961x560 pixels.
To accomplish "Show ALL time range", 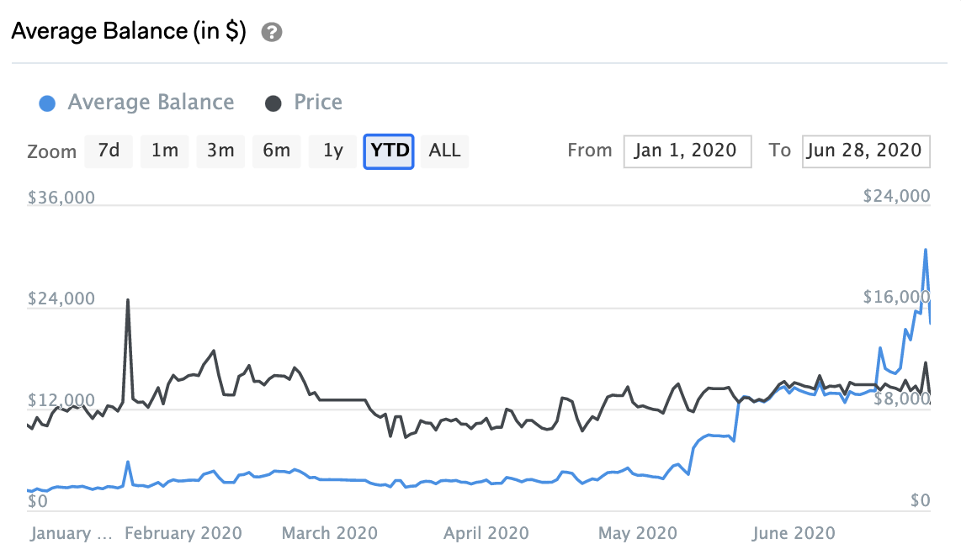I will pos(444,151).
